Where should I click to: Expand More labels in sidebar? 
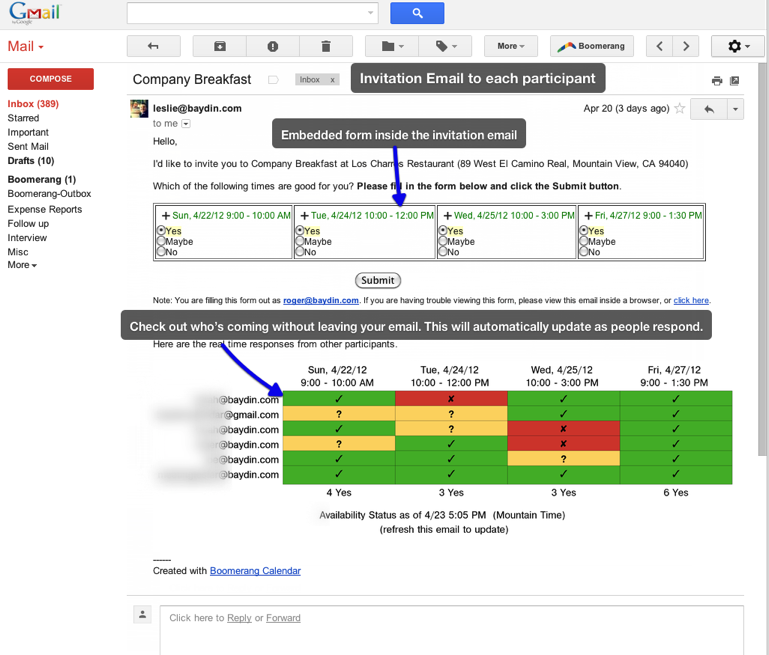[22, 265]
